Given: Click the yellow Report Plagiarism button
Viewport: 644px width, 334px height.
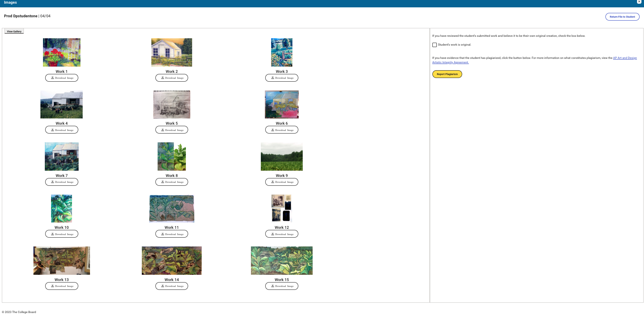Looking at the screenshot, I should click(447, 74).
